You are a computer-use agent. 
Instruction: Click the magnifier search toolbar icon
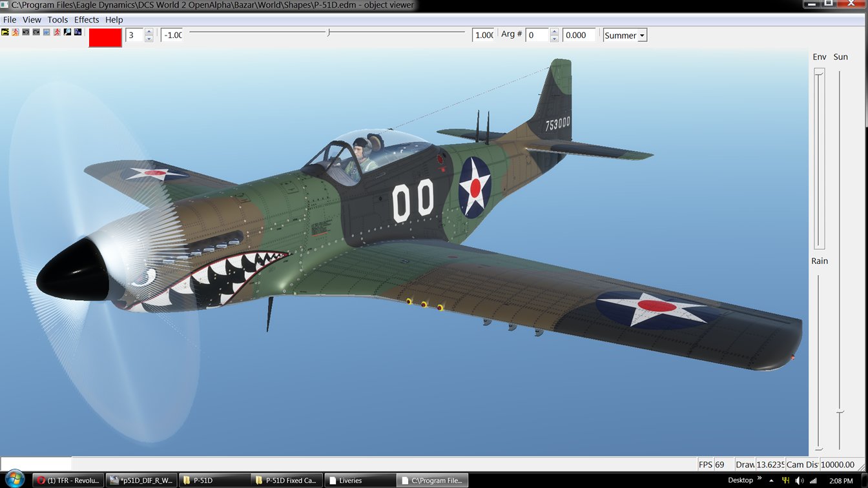pyautogui.click(x=67, y=32)
